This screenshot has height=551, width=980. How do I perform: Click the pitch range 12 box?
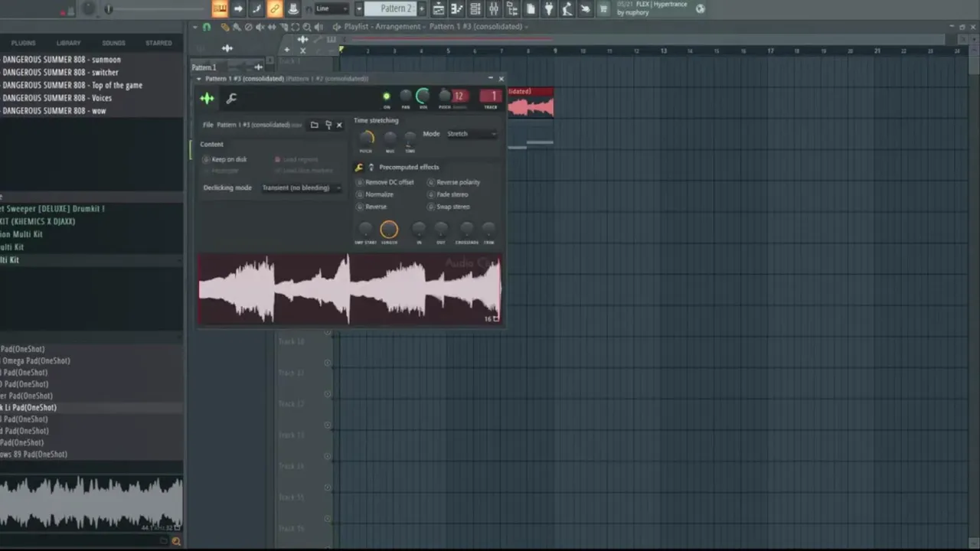point(459,96)
